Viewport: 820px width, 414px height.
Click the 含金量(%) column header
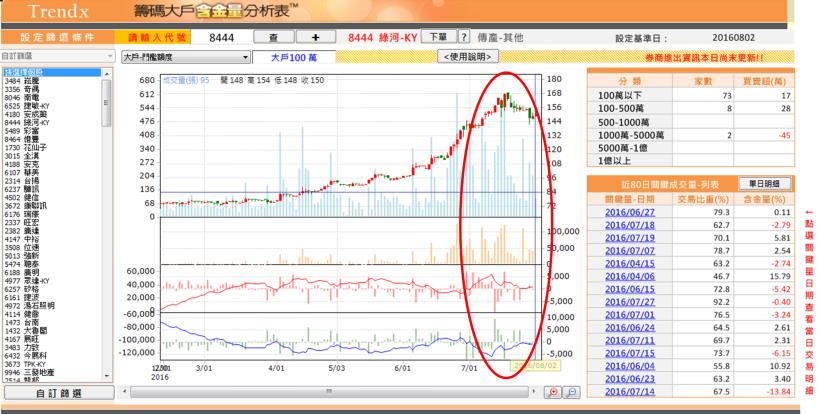(x=764, y=200)
